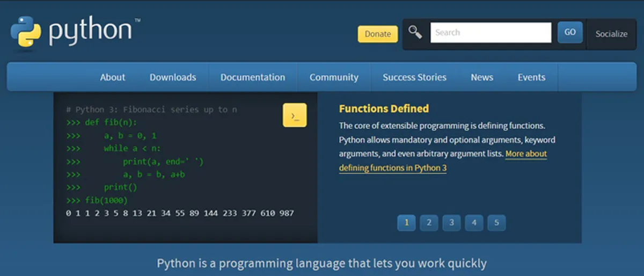Open the Events menu
Viewport: 644px width, 276px height.
coord(531,77)
